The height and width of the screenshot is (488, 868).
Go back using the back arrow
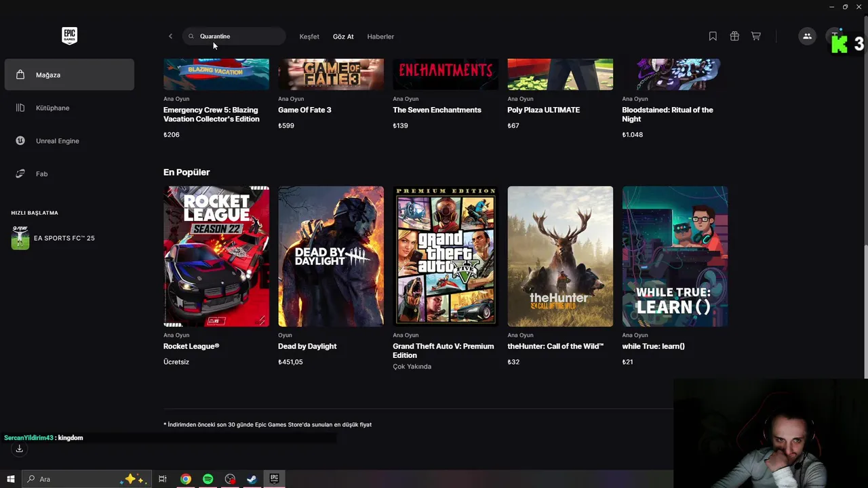[170, 37]
